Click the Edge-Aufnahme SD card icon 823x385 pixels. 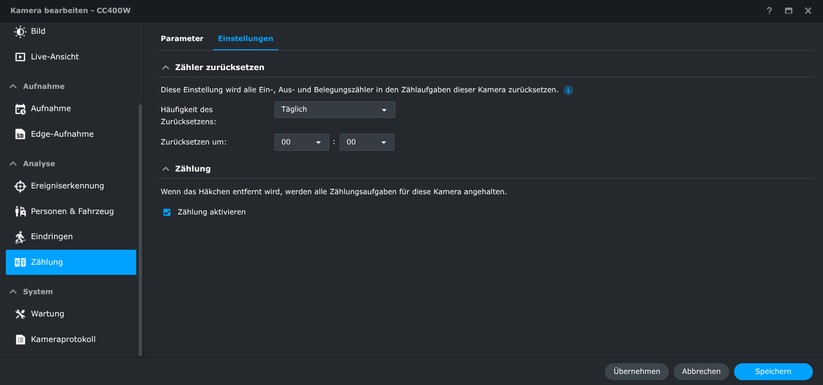point(20,134)
